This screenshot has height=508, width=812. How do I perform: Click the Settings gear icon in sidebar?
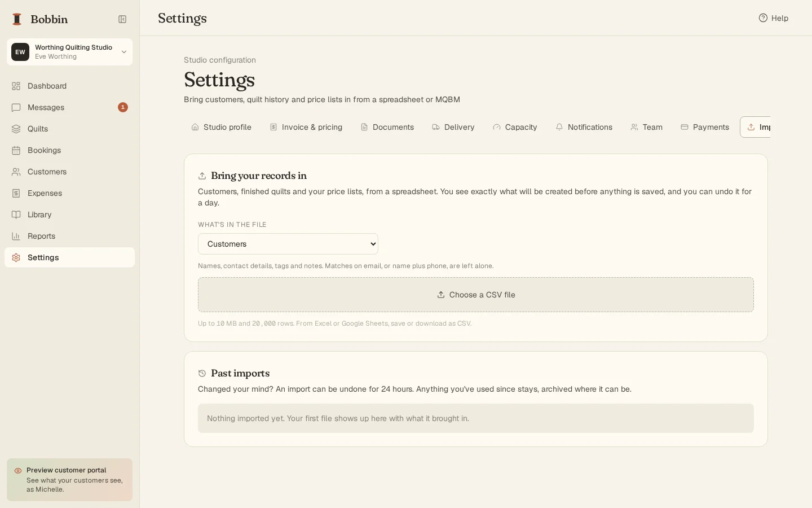click(16, 257)
